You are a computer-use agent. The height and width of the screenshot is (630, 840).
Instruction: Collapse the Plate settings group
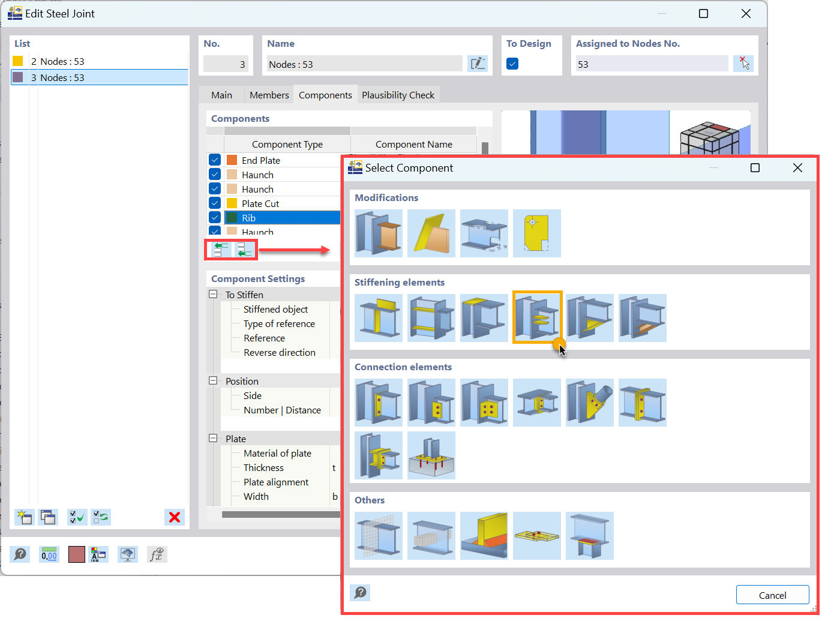point(213,439)
